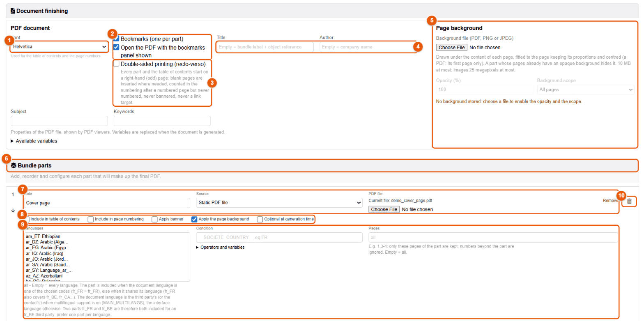This screenshot has width=644, height=321.
Task: Click the Title input field
Action: [265, 47]
